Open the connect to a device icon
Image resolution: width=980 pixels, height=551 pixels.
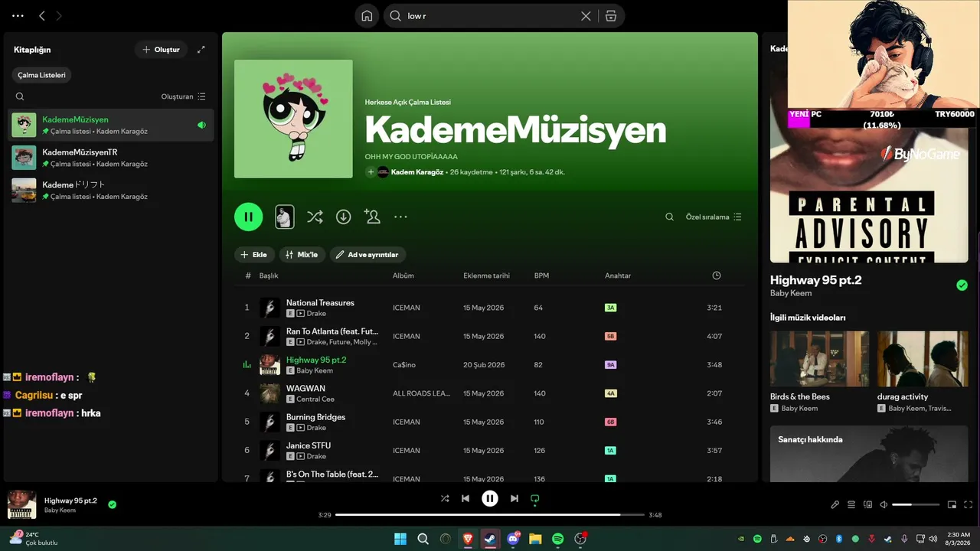tap(867, 505)
